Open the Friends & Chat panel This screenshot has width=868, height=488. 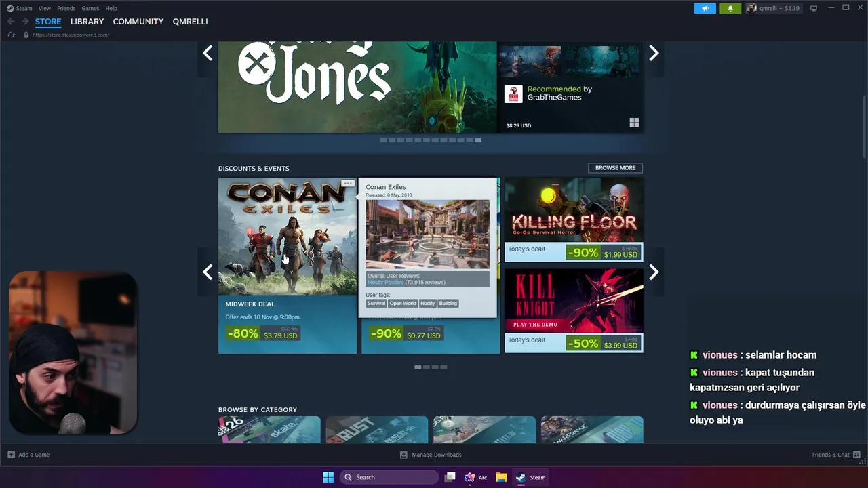(x=831, y=455)
